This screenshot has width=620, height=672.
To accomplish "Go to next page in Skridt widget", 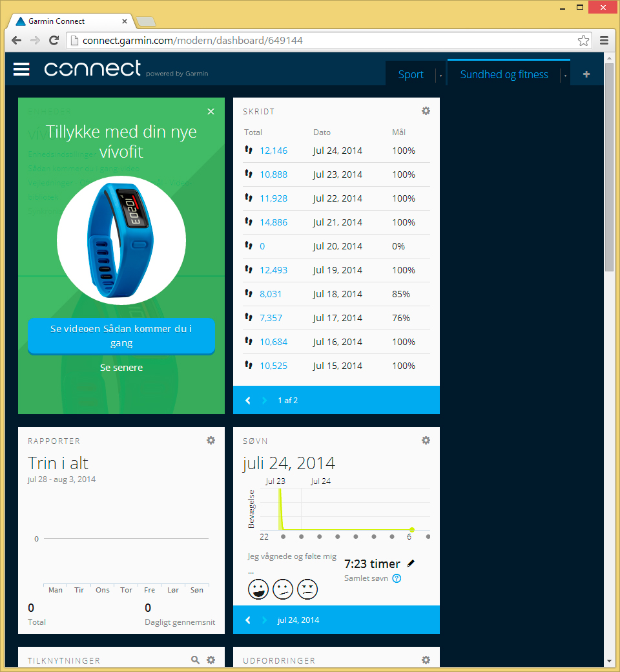I will point(264,400).
